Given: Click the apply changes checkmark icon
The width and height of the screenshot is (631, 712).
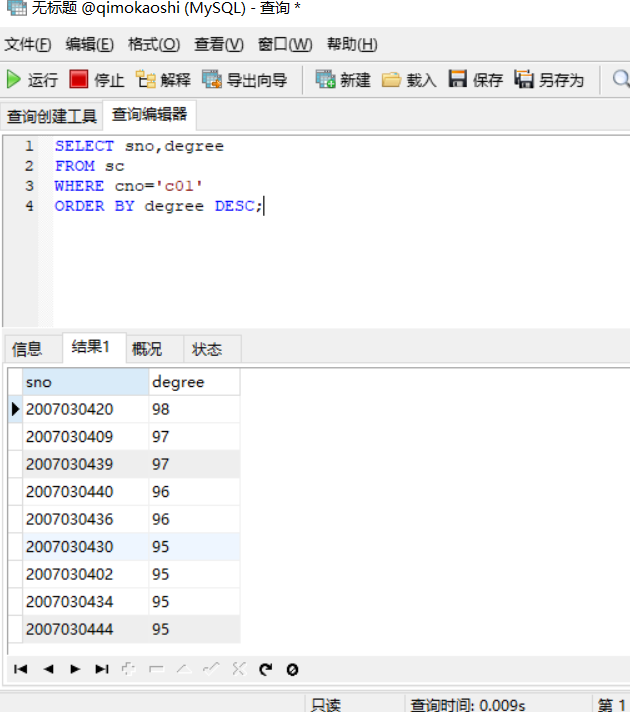Looking at the screenshot, I should click(x=212, y=668).
